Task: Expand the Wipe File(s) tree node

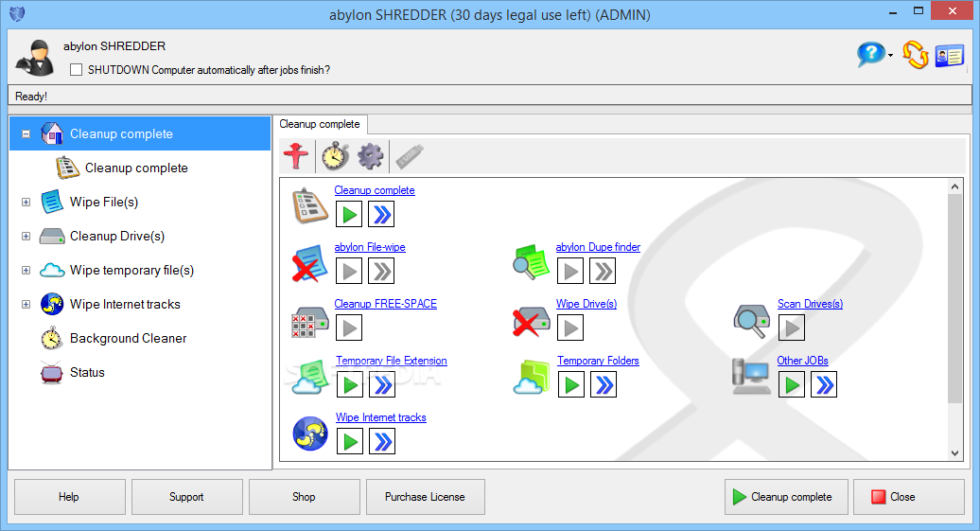Action: coord(26,202)
